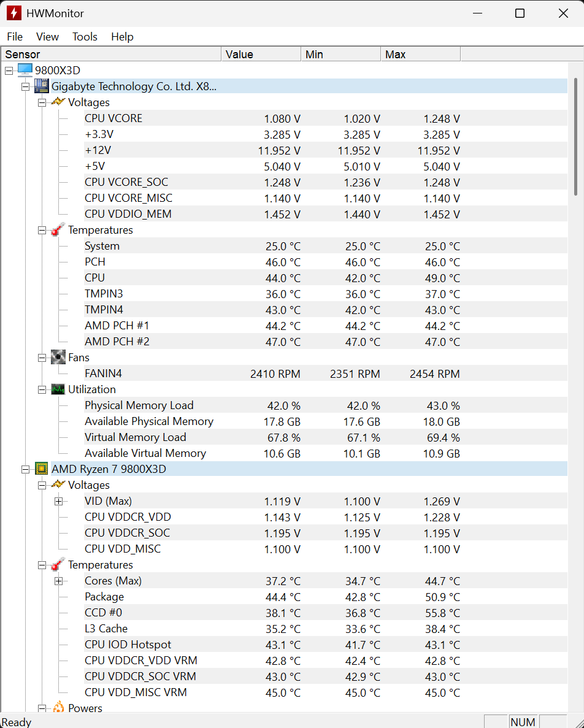Click the HWMonitor lightning bolt app icon
The height and width of the screenshot is (728, 584).
point(14,13)
